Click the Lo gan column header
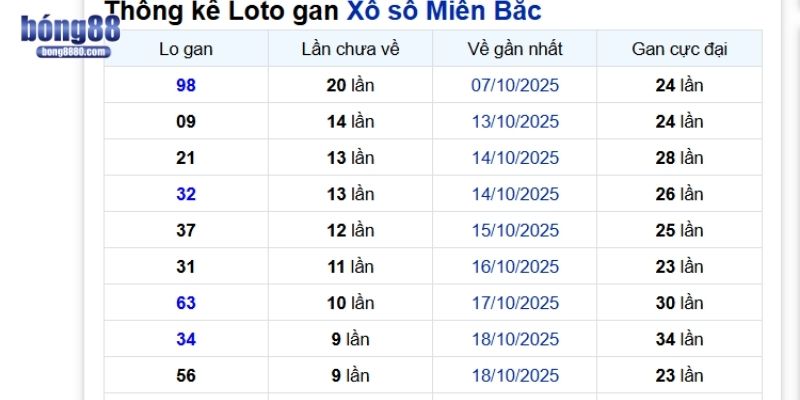This screenshot has height=400, width=800. coord(186,49)
